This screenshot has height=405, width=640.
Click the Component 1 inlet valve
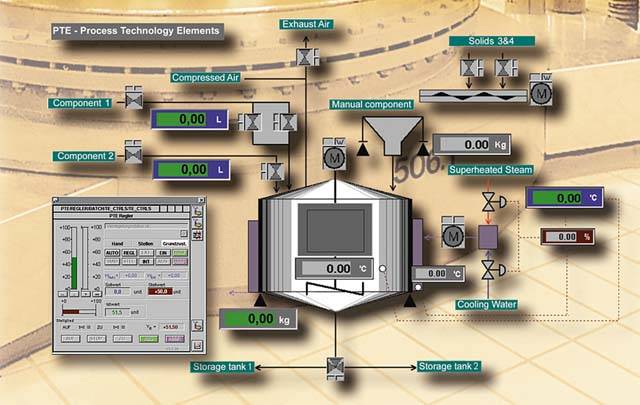pos(133,101)
